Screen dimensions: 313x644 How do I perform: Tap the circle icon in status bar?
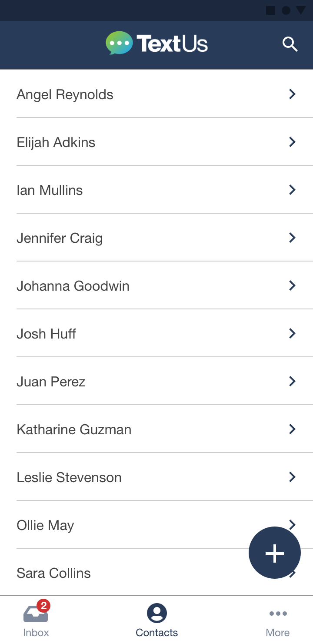coord(286,10)
